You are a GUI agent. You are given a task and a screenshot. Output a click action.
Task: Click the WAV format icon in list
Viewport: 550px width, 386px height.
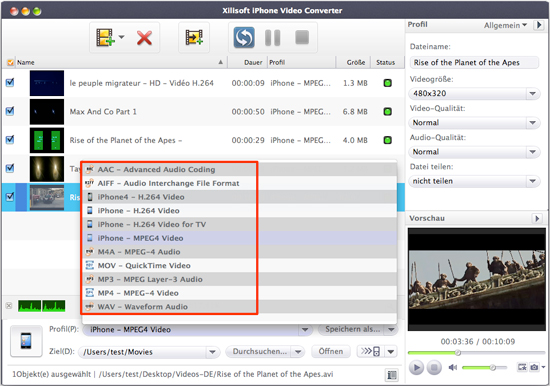(x=90, y=306)
